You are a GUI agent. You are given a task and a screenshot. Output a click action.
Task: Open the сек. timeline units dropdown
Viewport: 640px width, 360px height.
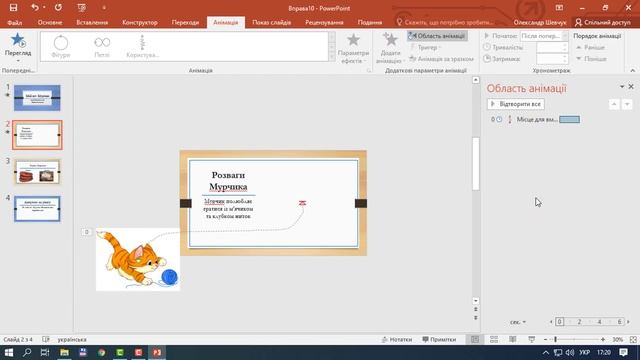coord(518,322)
